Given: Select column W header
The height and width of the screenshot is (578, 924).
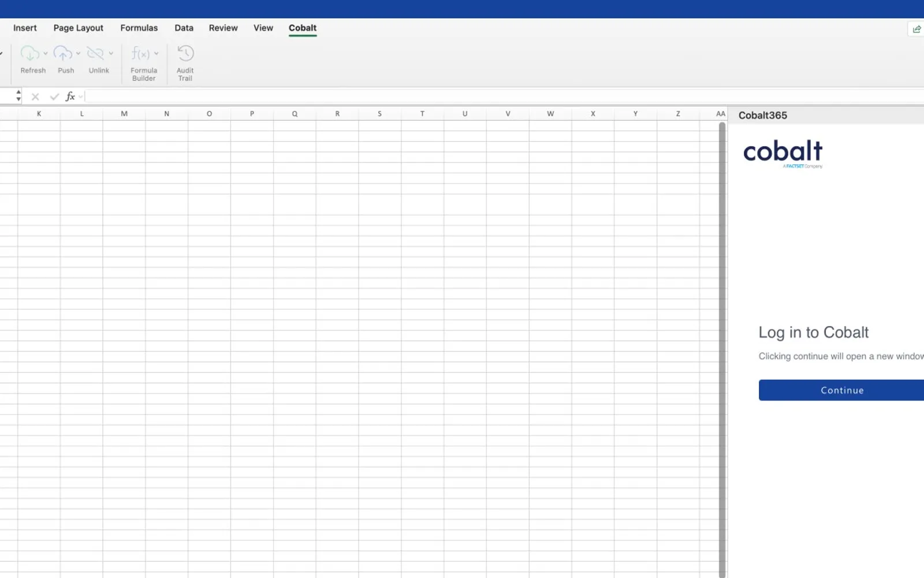Looking at the screenshot, I should coord(550,114).
